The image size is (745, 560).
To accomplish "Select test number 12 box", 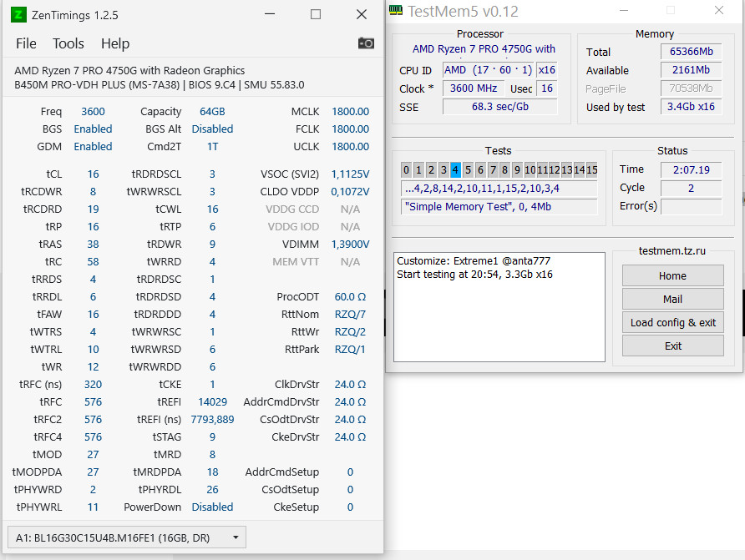I will tap(554, 170).
